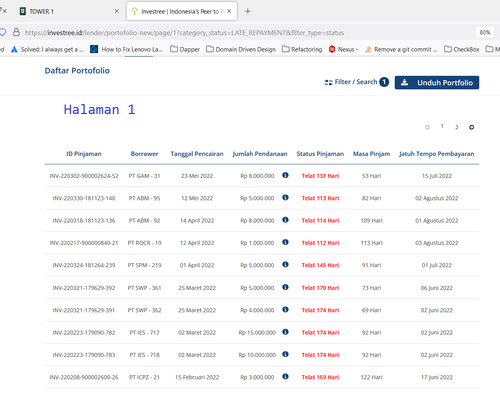Click the active filter count badge
The width and height of the screenshot is (500, 404).
(x=384, y=82)
